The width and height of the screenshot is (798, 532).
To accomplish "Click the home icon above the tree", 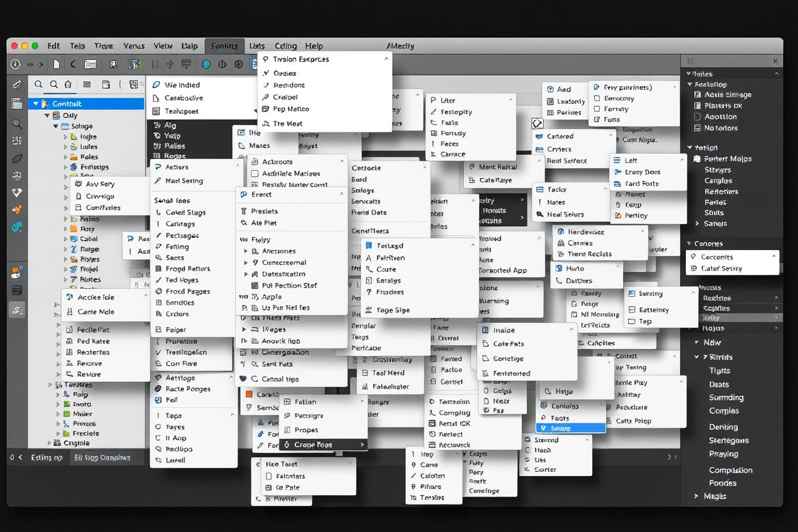I will click(x=68, y=85).
